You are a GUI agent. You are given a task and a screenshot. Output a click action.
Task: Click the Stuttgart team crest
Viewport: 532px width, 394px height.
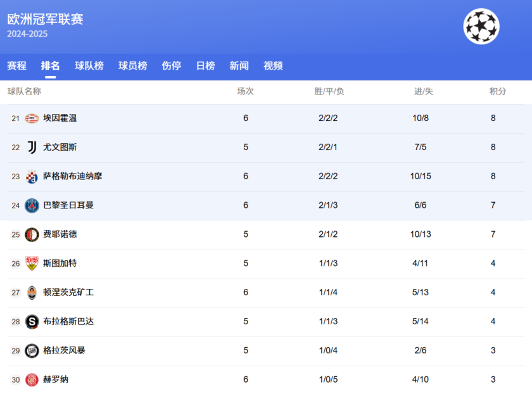coord(32,264)
